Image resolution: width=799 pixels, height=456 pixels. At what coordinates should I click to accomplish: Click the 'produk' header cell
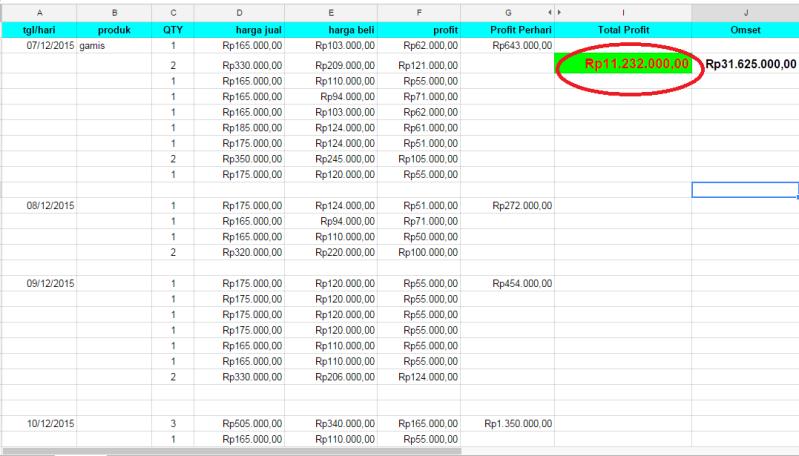pos(115,30)
